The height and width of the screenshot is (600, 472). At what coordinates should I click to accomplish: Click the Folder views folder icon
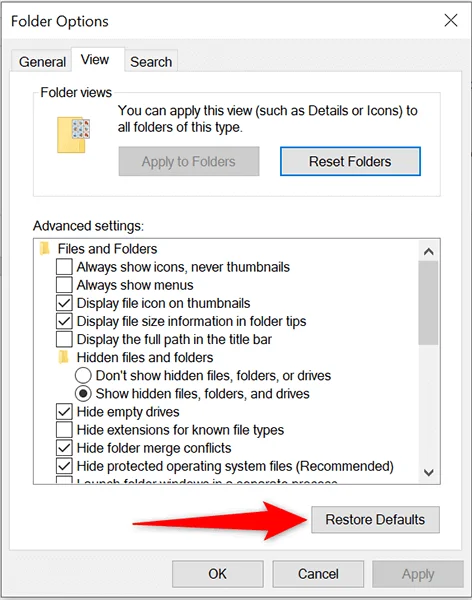(x=73, y=135)
